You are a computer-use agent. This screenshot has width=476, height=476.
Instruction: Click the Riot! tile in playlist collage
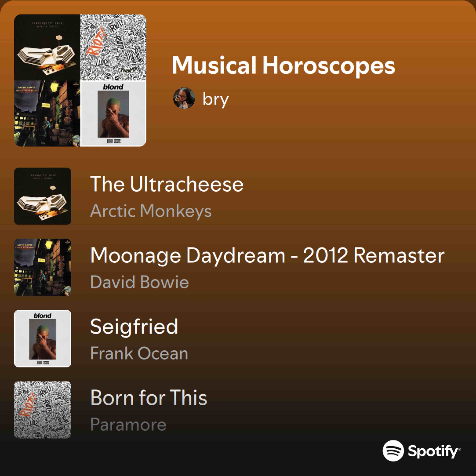point(113,47)
